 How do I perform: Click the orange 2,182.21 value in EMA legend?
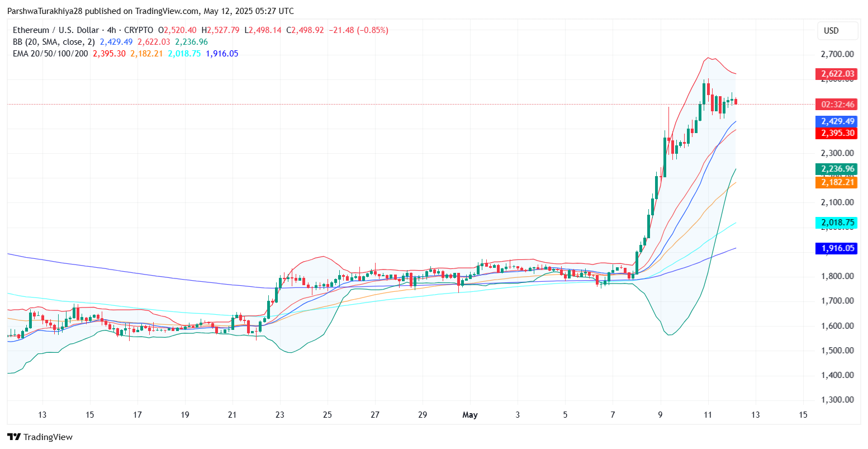click(146, 54)
